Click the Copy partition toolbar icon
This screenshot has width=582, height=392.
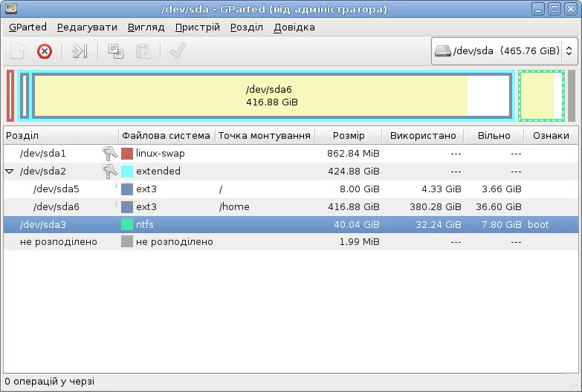click(x=116, y=51)
